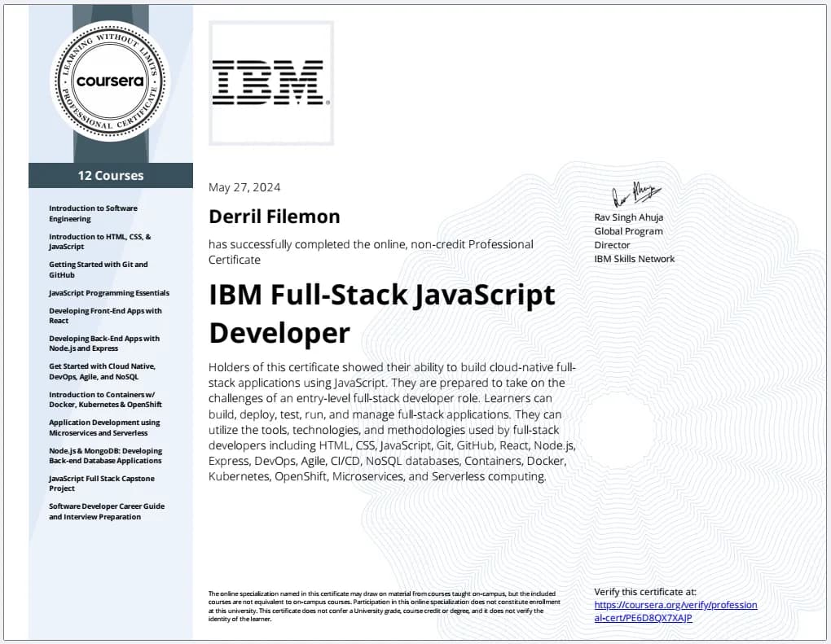Click 'has successfully completed the online' text
Screen dimensions: 831x644
point(371,252)
